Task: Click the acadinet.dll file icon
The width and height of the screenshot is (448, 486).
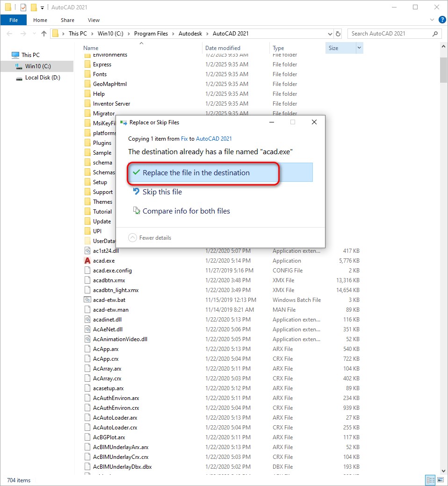Action: [87, 320]
